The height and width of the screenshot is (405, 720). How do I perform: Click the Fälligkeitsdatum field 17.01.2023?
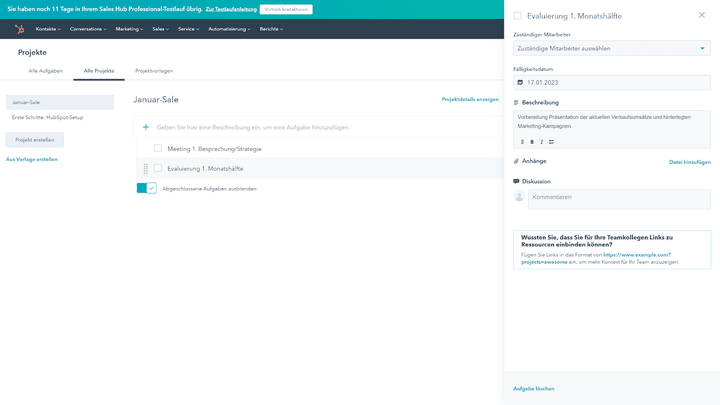tap(612, 83)
